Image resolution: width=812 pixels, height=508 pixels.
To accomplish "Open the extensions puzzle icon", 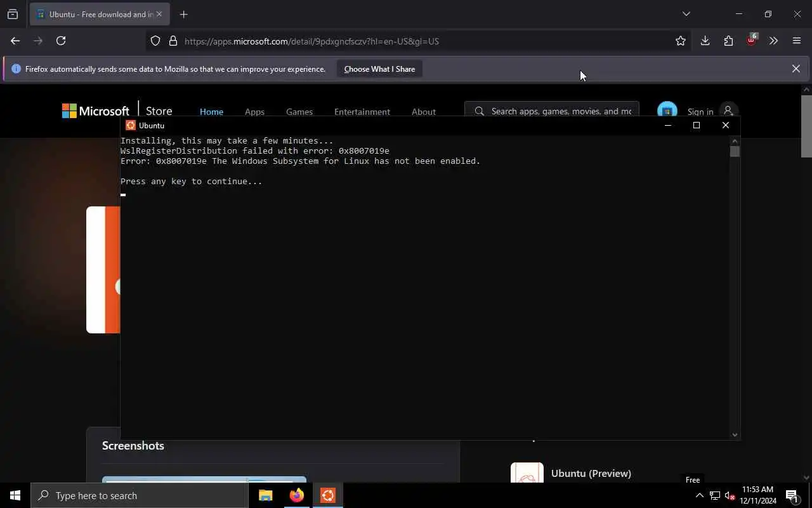I will click(x=728, y=41).
